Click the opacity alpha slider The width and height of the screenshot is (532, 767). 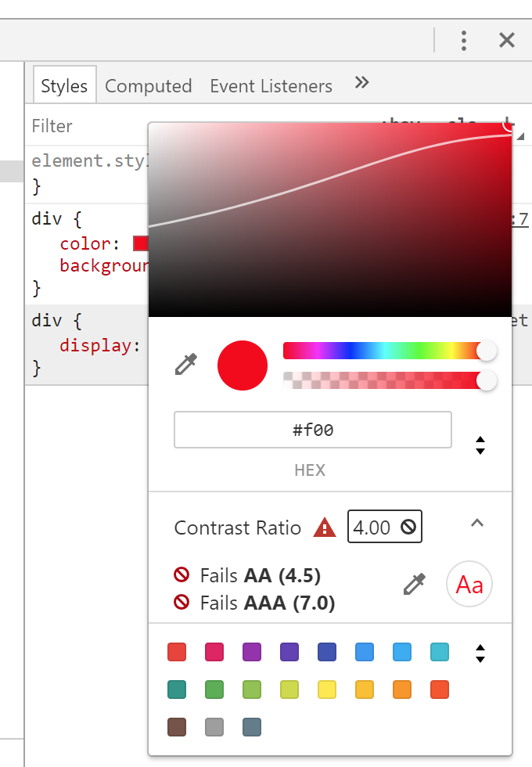tap(383, 380)
